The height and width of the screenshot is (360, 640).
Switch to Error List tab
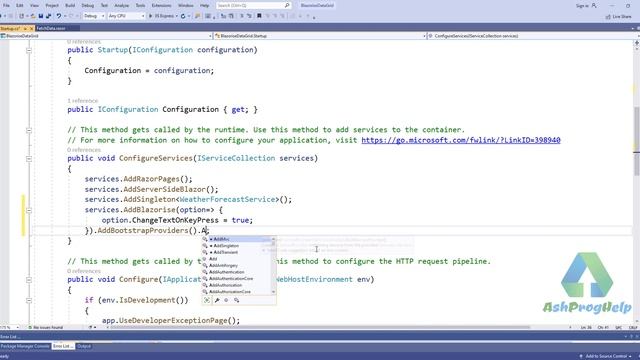[x=63, y=346]
